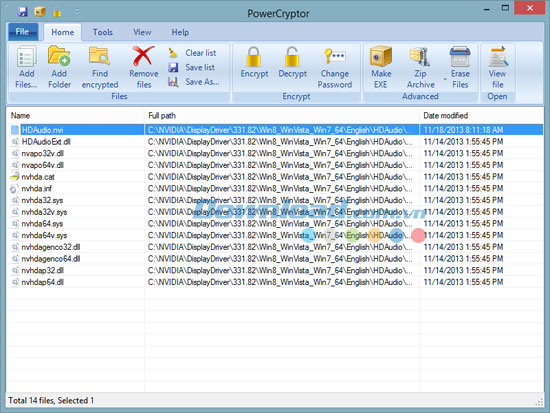The height and width of the screenshot is (413, 550).
Task: Select the nvhda.inf file
Action: [36, 188]
